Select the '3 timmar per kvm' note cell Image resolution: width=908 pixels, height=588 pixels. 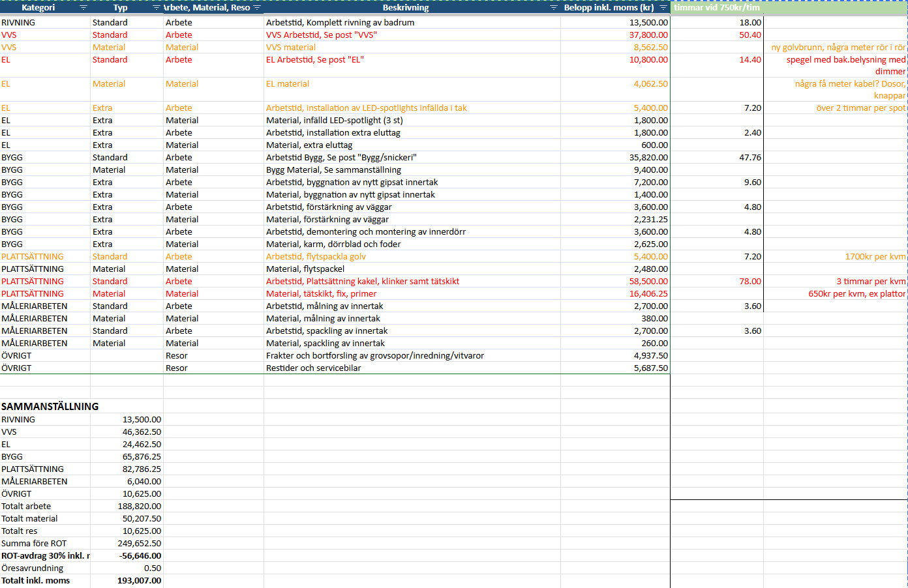(871, 281)
